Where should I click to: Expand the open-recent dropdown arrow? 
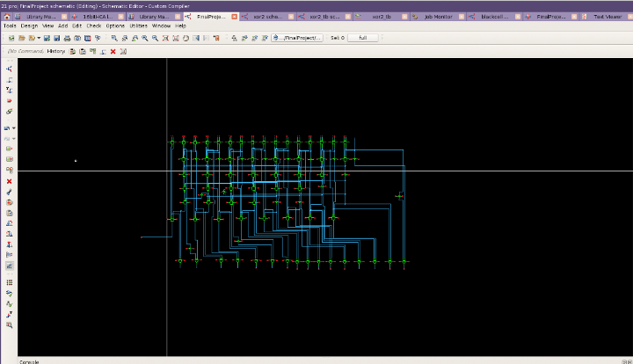pos(39,38)
